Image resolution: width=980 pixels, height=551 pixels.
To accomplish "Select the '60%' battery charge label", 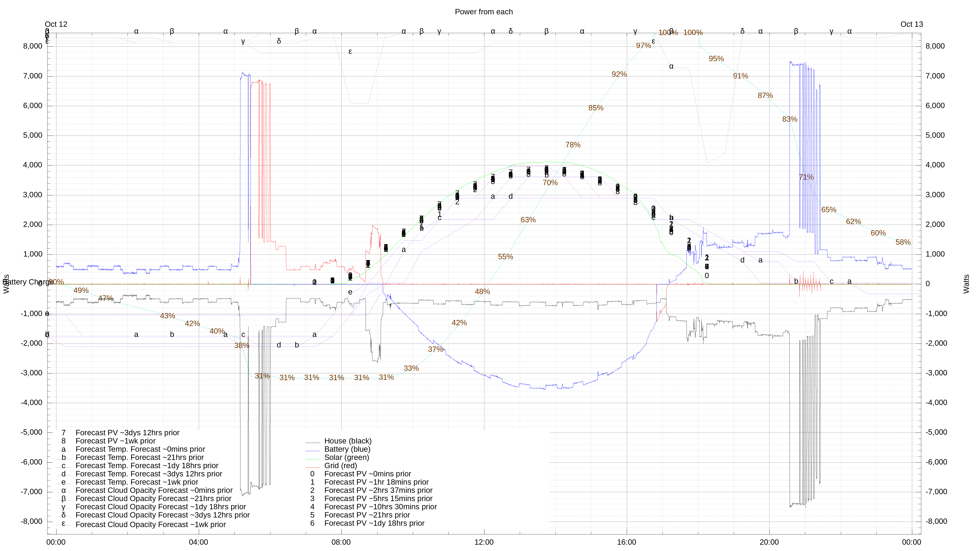I will pos(878,233).
